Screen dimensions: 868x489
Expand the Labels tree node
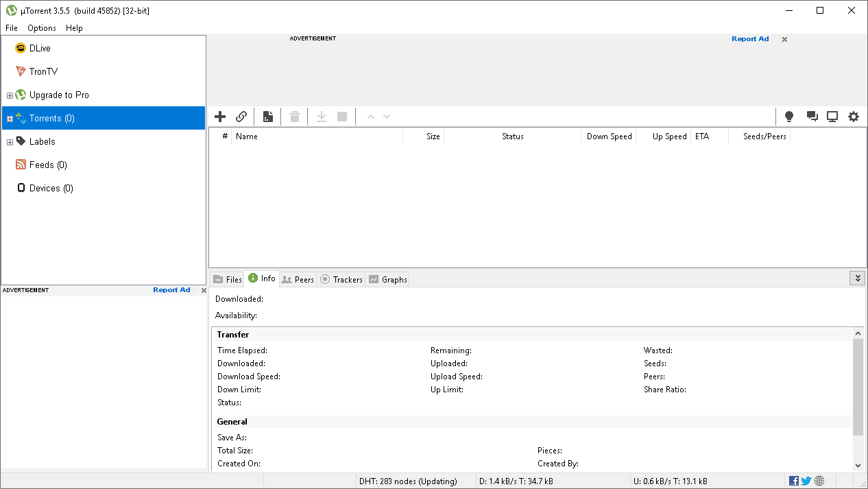point(10,142)
